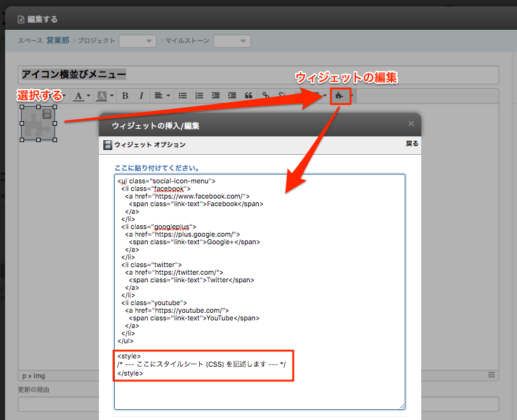Toggle italic formatting
The image size is (517, 420).
141,96
